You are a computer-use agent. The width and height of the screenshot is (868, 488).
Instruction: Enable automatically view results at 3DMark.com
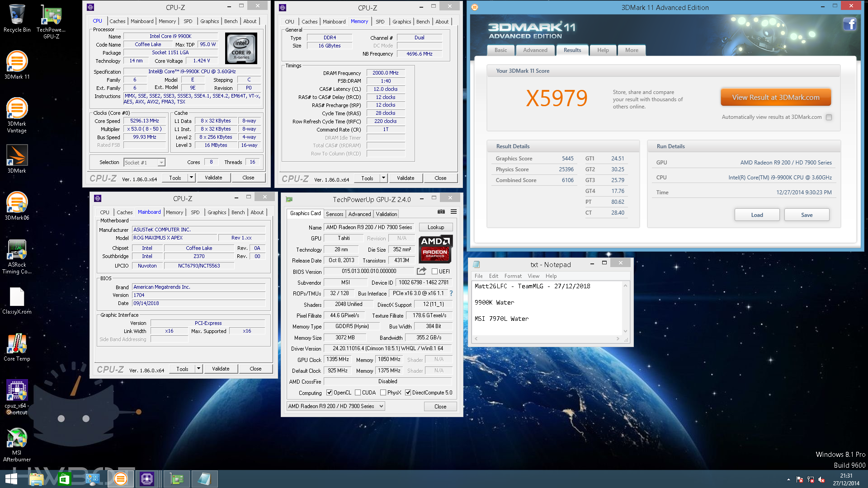tap(829, 117)
